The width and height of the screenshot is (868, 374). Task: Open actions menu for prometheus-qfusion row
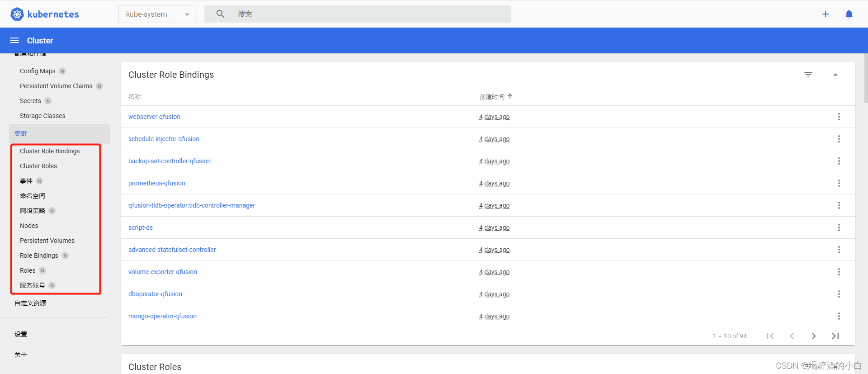[x=839, y=183]
